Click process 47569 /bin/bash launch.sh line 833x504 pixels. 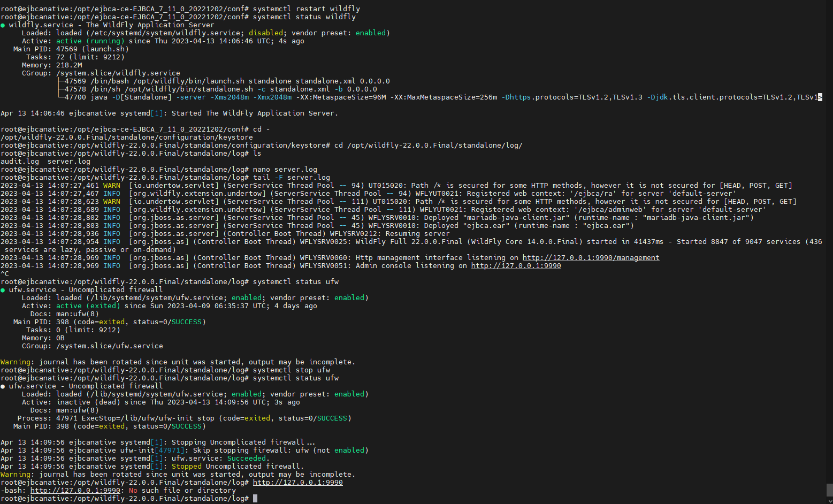(223, 81)
